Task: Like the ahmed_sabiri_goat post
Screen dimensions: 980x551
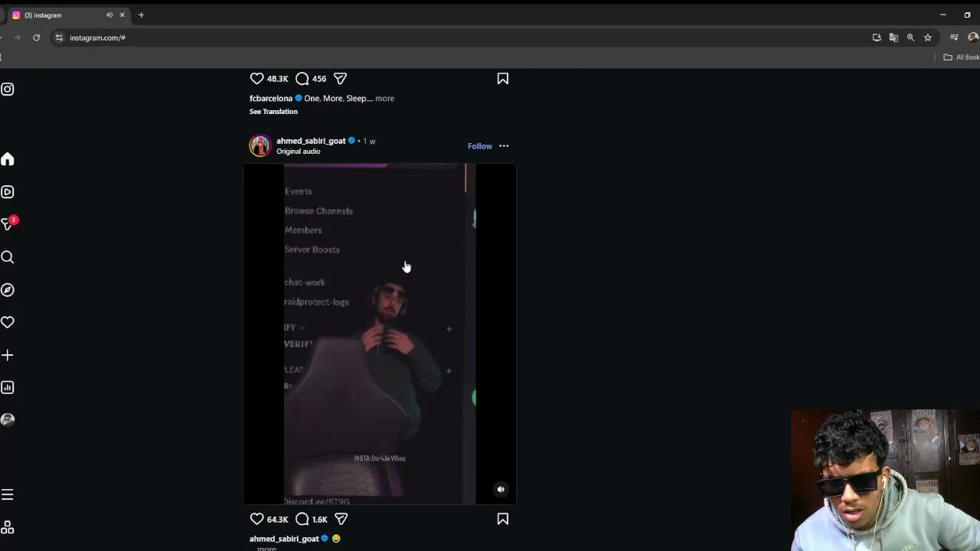Action: point(256,519)
